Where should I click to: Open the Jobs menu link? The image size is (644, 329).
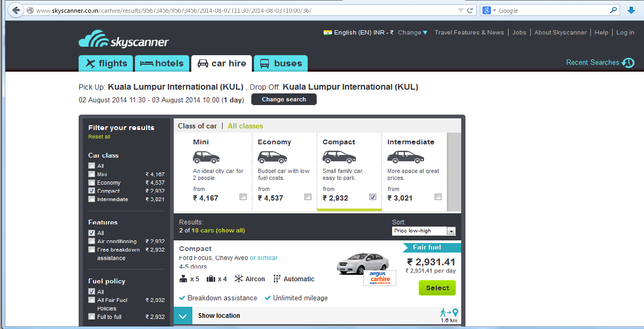(519, 32)
